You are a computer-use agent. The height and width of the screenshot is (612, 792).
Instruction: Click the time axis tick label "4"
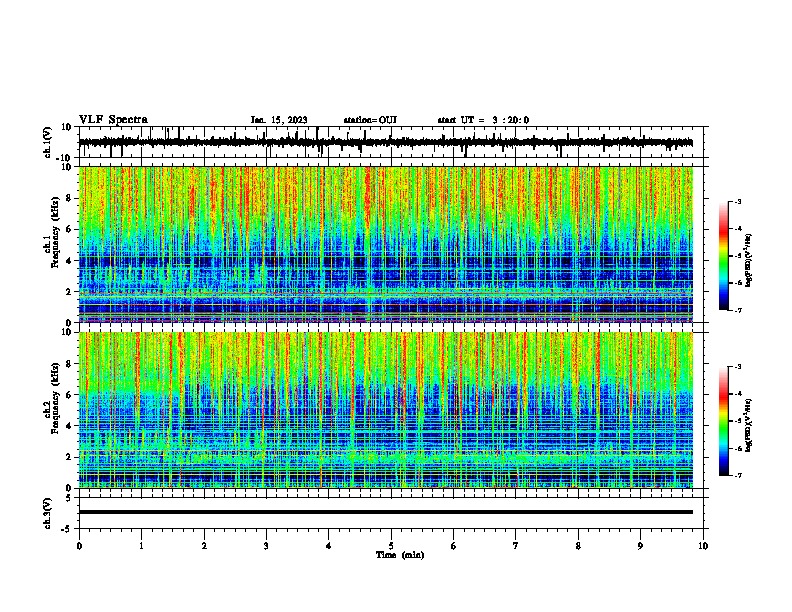coord(328,546)
